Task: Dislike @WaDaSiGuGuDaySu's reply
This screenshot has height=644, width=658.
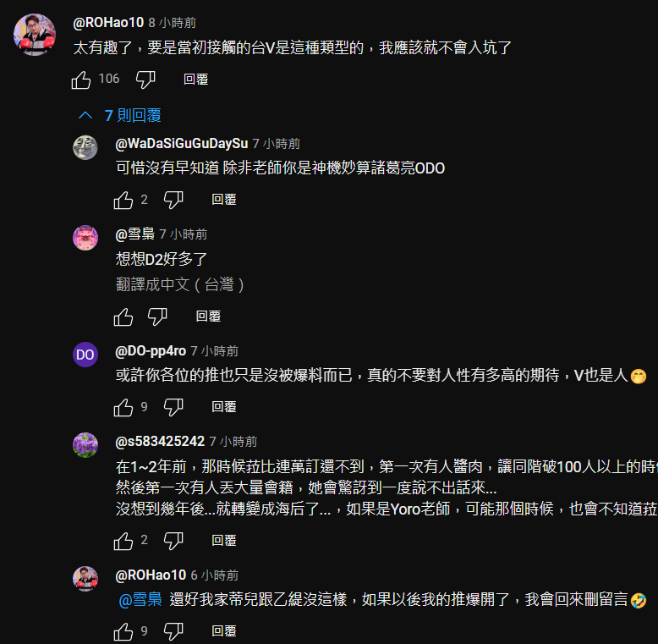Action: click(x=173, y=200)
